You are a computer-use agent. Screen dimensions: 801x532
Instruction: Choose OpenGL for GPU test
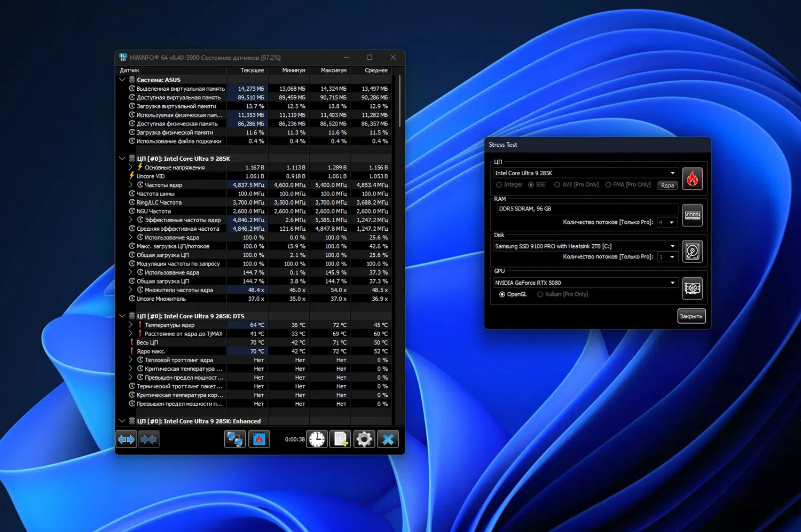point(502,294)
